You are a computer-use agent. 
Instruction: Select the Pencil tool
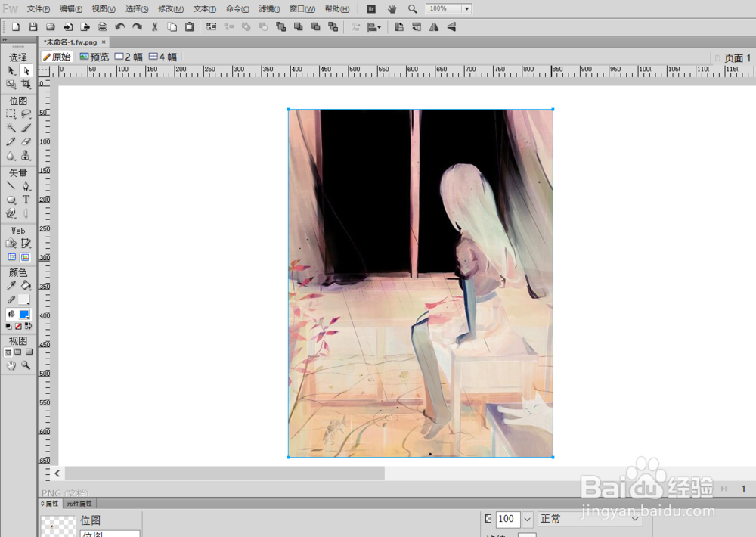coord(11,141)
